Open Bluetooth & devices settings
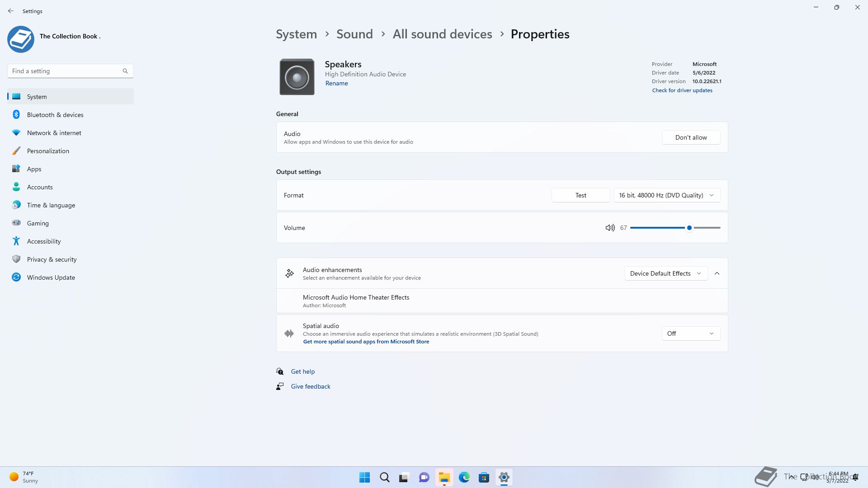868x488 pixels. (71, 115)
